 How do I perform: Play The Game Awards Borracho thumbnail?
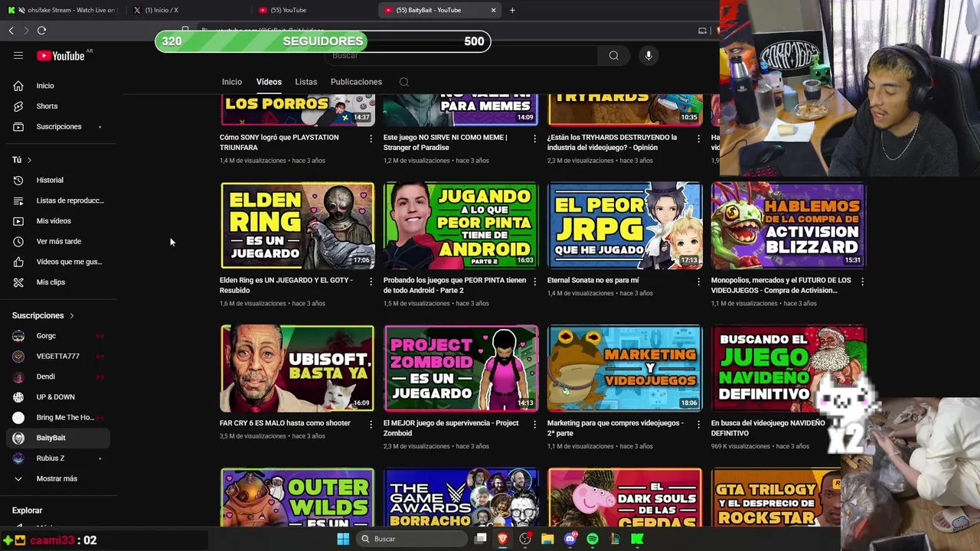[461, 497]
